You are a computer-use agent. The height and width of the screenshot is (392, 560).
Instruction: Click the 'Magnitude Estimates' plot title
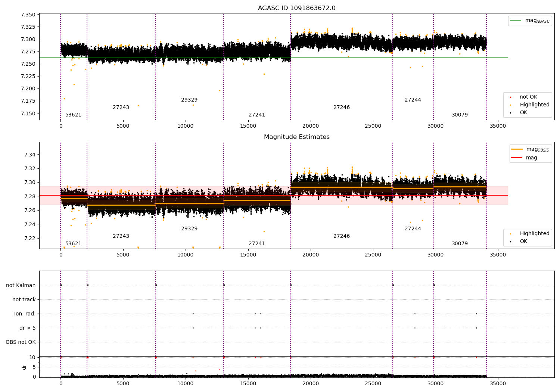click(296, 137)
